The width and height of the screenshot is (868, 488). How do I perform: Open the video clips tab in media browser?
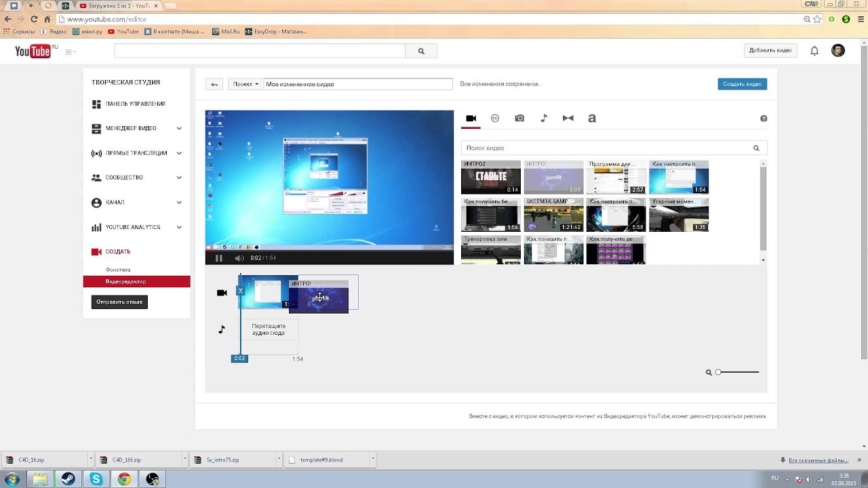[x=471, y=118]
